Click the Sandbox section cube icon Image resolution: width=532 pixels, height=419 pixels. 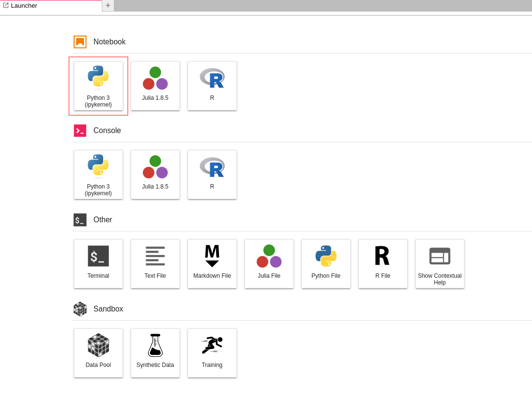[x=80, y=309]
